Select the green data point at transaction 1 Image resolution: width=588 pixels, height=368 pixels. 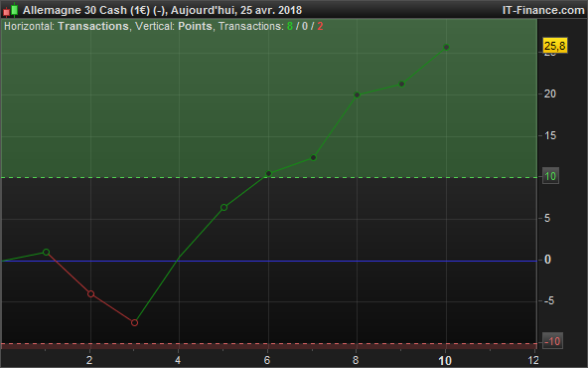tap(46, 252)
